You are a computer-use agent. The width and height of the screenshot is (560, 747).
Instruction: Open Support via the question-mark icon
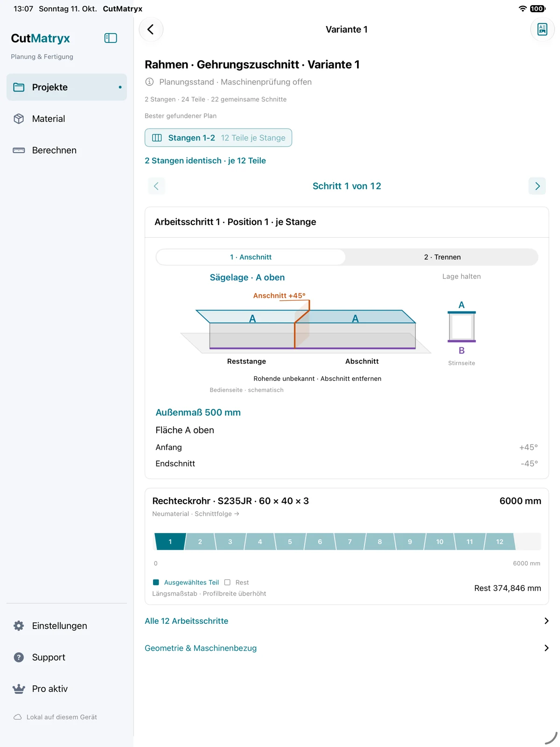click(x=19, y=657)
